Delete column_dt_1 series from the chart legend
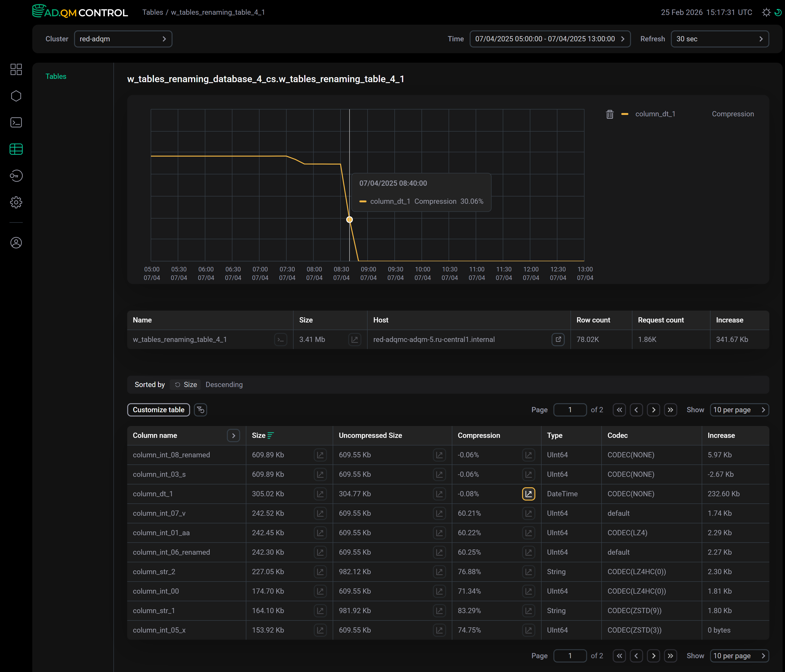 pyautogui.click(x=610, y=114)
